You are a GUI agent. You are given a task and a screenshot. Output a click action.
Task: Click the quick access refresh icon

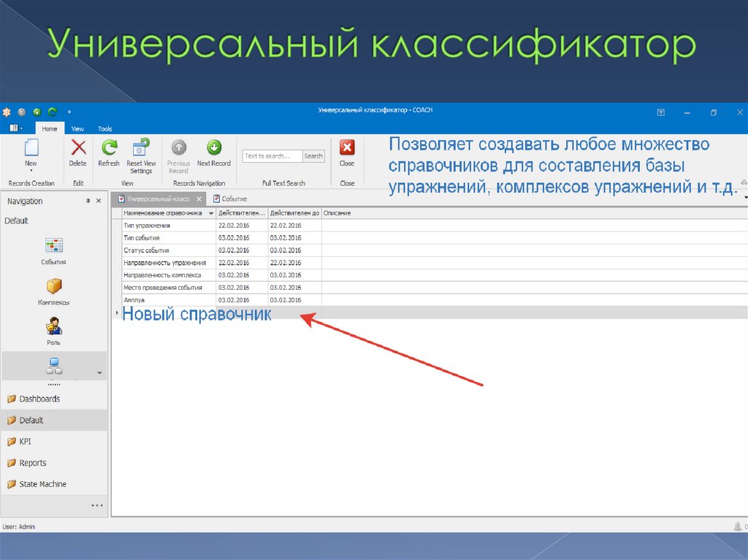tap(53, 112)
